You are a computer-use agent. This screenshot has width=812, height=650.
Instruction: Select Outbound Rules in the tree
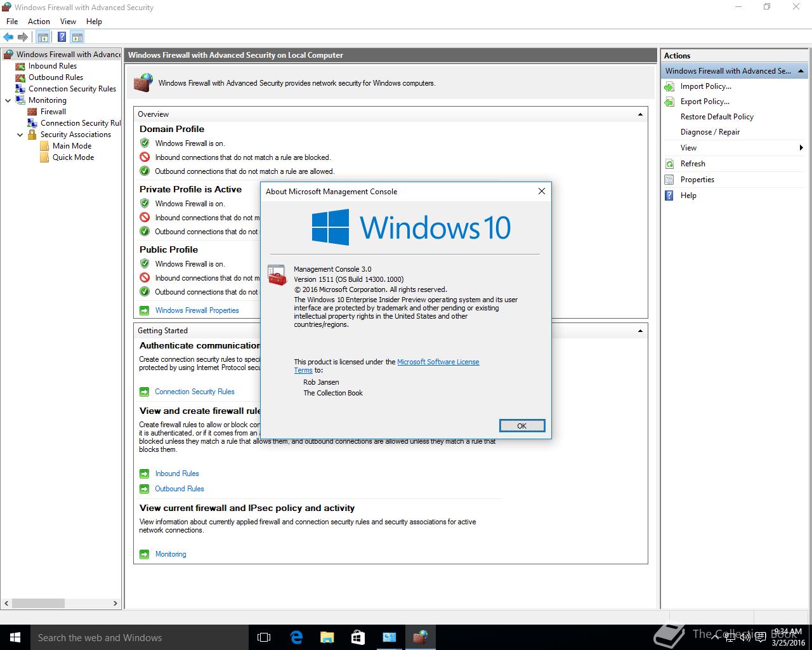(x=56, y=77)
